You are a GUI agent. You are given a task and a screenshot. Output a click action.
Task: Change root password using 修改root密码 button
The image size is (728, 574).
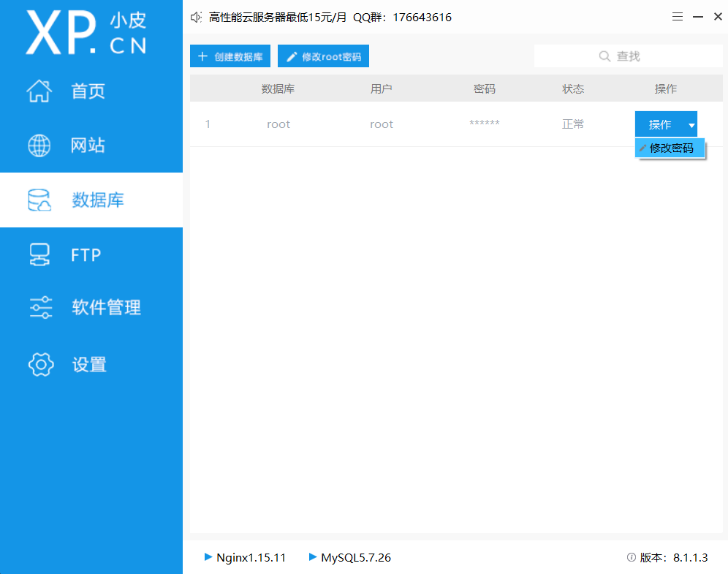[323, 56]
